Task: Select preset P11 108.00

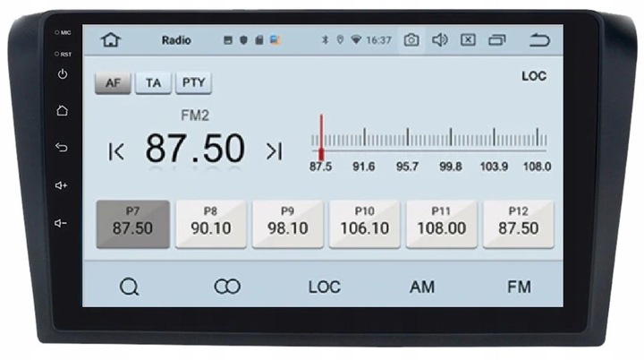Action: [442, 224]
